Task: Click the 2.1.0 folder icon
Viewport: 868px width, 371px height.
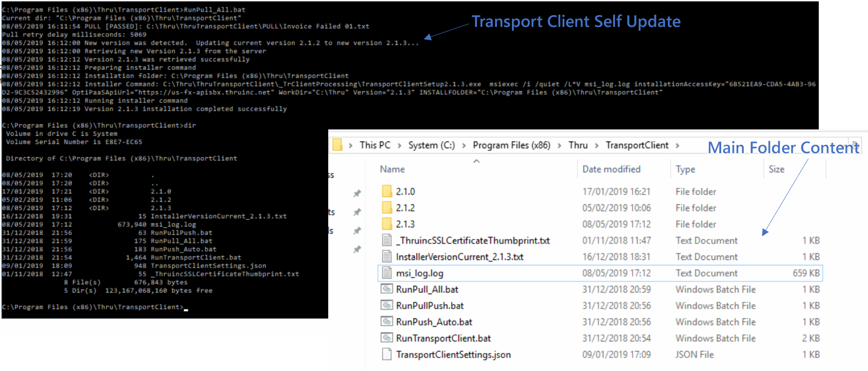Action: click(x=387, y=191)
